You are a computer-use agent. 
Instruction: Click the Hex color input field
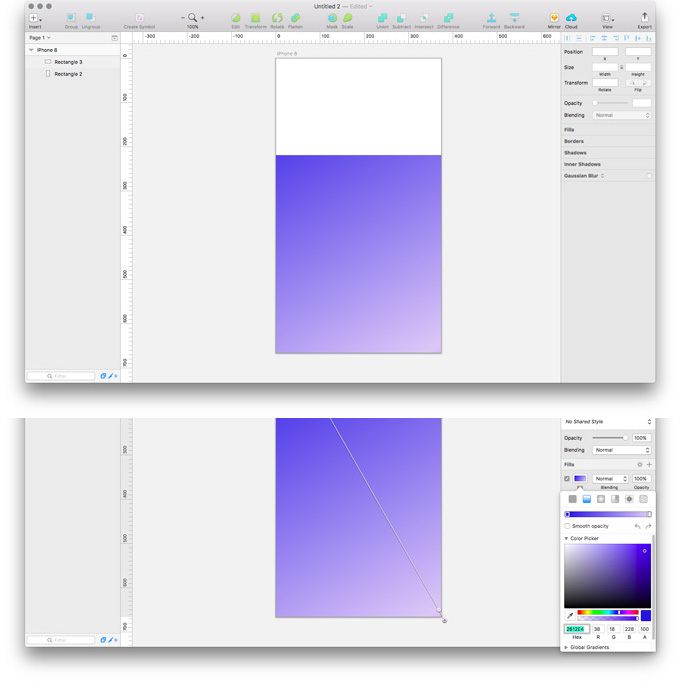[576, 629]
